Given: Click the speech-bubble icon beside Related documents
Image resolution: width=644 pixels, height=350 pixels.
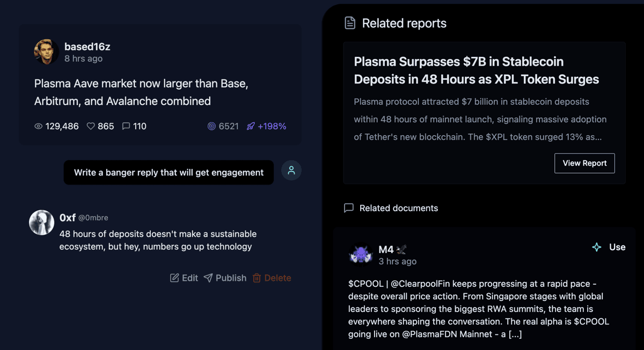Looking at the screenshot, I should click(349, 208).
